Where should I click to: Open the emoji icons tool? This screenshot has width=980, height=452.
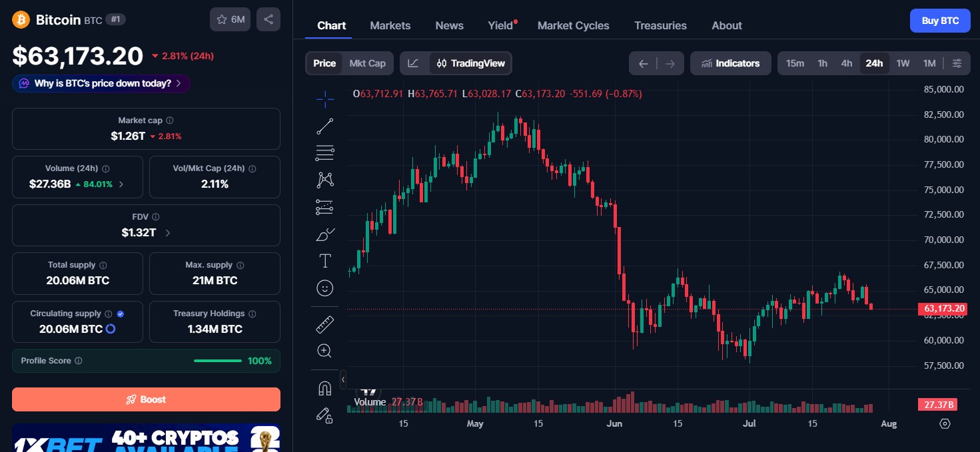[x=325, y=288]
